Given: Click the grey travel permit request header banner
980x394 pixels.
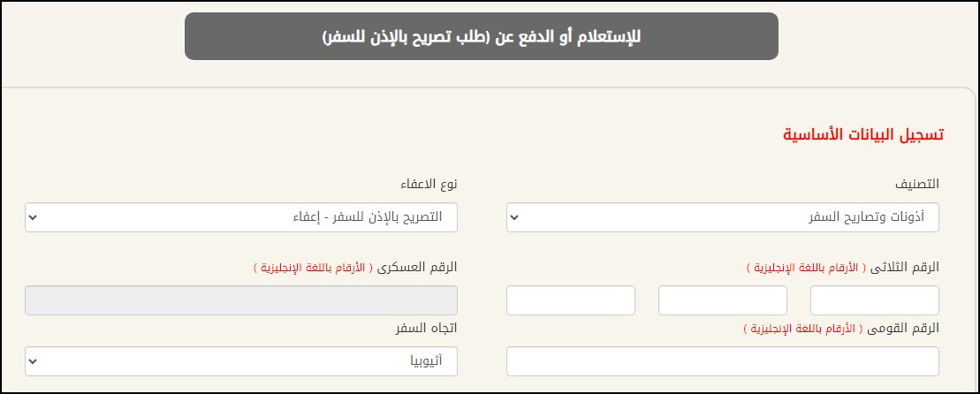Looking at the screenshot, I should tap(482, 36).
